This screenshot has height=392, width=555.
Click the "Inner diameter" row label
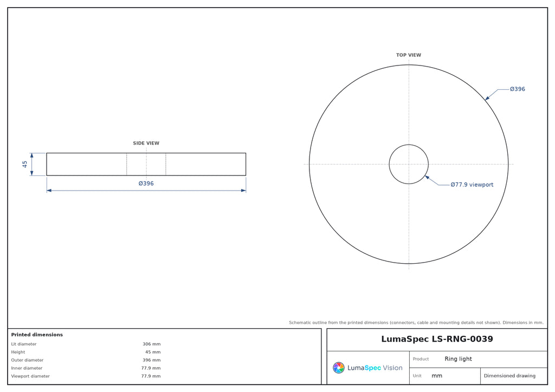(27, 368)
